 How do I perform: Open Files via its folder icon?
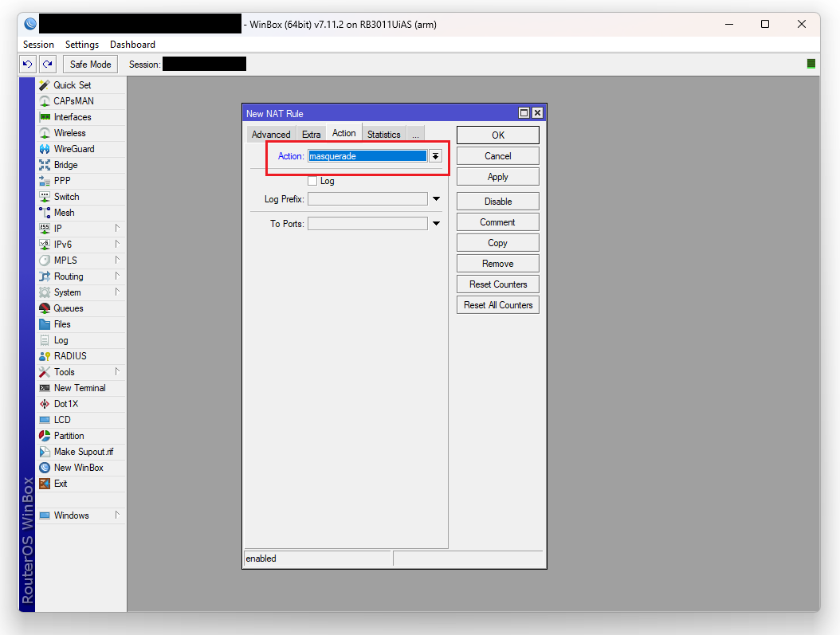45,324
